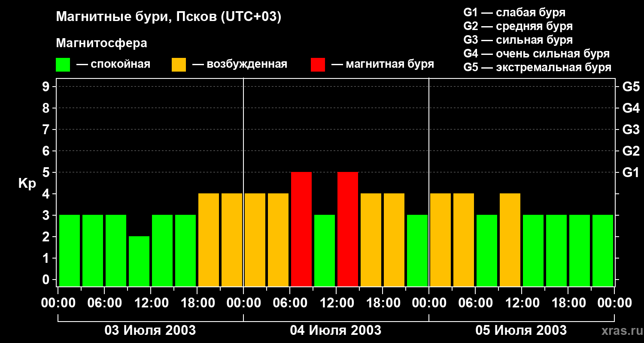Click the G1 label on the right axis
This screenshot has width=644, height=343.
tap(631, 173)
